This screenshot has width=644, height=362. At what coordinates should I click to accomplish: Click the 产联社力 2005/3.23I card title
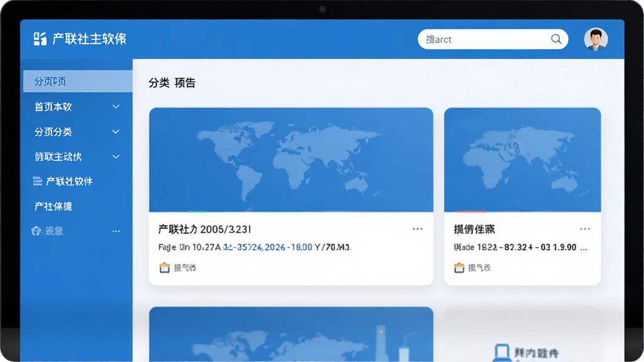coord(204,229)
